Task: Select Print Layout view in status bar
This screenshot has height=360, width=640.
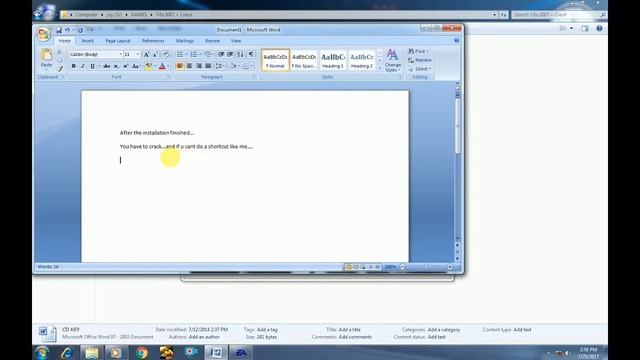Action: point(348,267)
